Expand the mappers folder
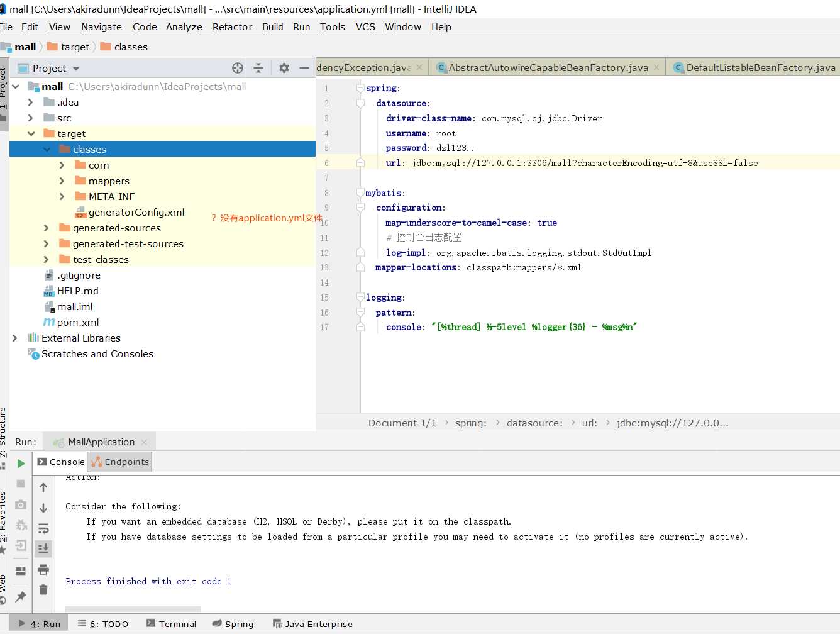This screenshot has width=840, height=634. coord(62,181)
